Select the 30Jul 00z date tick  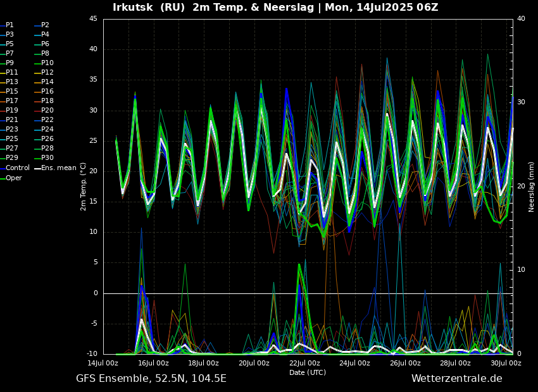coord(506,363)
